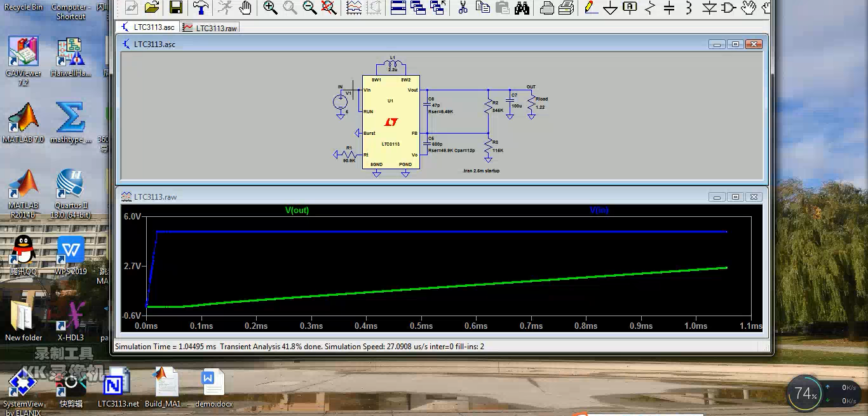The width and height of the screenshot is (868, 416).
Task: Halt the simulation with the hand icon
Action: click(245, 8)
